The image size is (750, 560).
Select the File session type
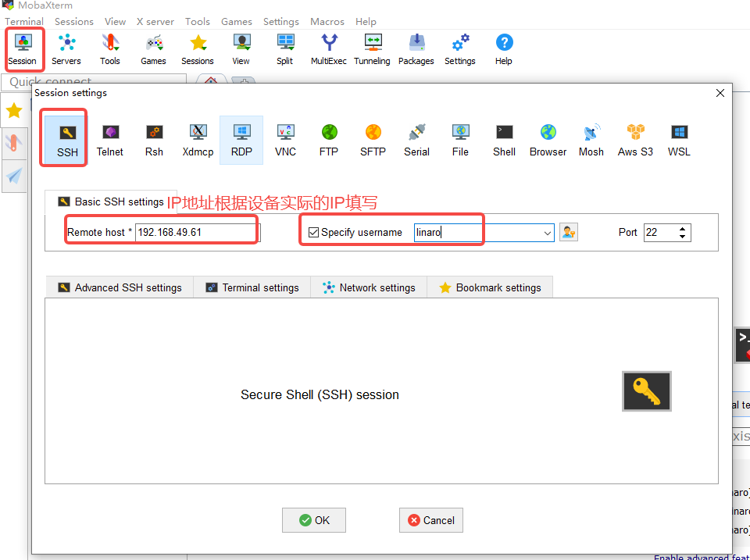click(x=460, y=140)
